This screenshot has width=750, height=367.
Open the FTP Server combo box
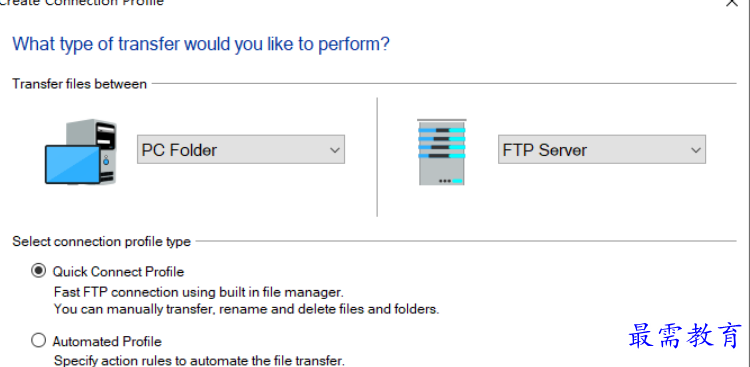click(602, 150)
